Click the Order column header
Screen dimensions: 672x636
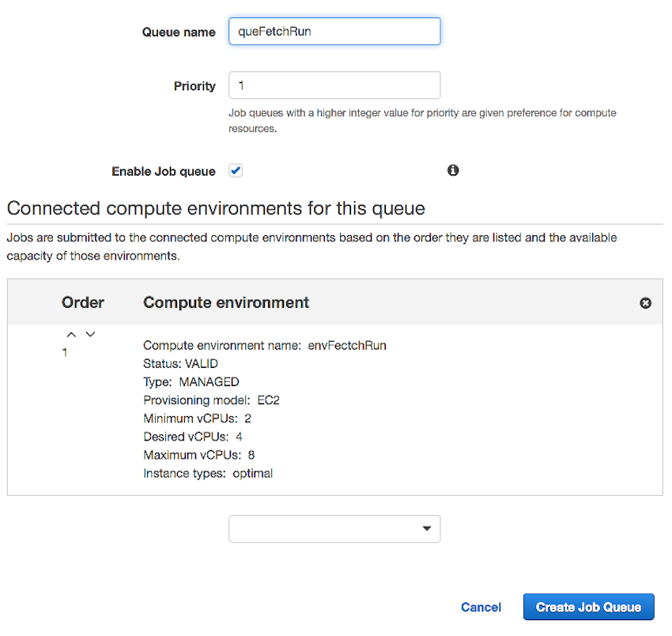click(x=83, y=302)
